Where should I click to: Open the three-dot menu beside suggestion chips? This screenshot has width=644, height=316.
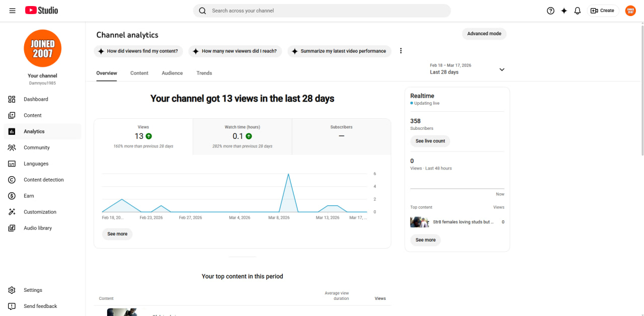point(401,51)
